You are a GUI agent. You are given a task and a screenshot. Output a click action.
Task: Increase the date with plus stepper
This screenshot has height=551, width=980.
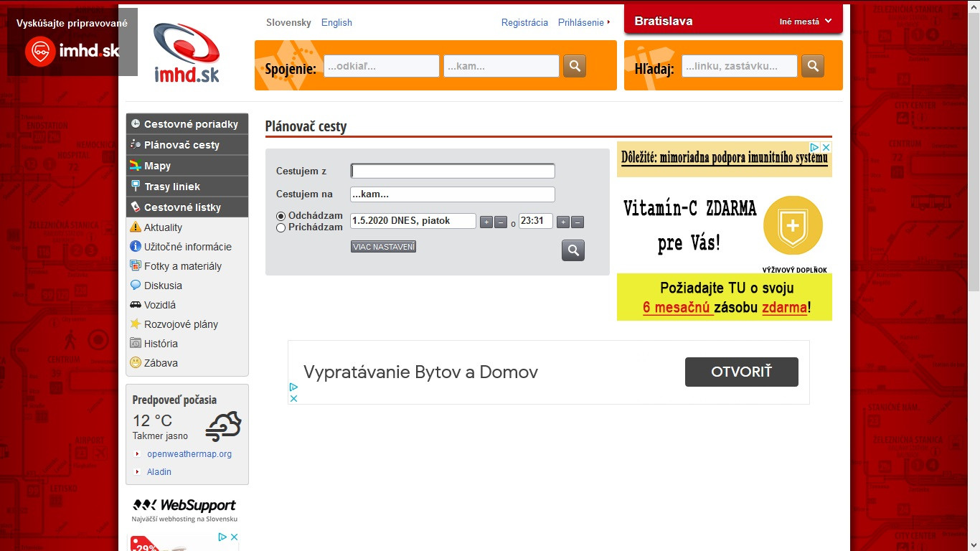(486, 222)
